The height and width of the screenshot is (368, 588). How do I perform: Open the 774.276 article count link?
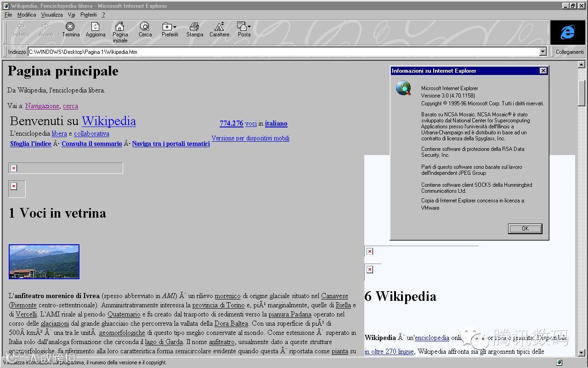[232, 123]
